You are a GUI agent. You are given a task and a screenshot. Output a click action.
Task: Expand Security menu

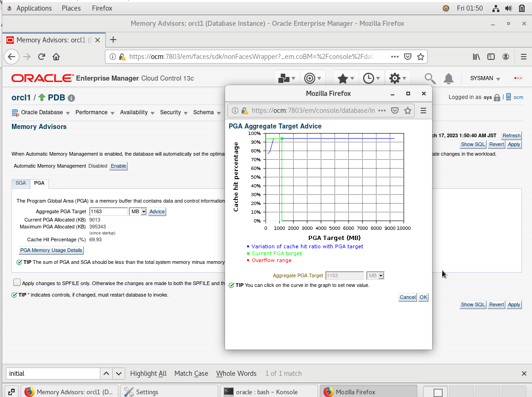[173, 112]
